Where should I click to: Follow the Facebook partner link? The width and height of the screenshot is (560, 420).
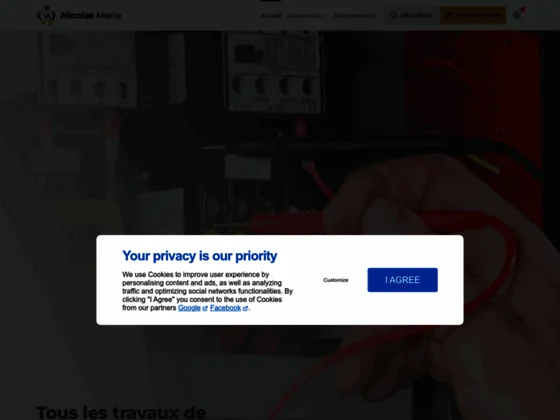225,308
